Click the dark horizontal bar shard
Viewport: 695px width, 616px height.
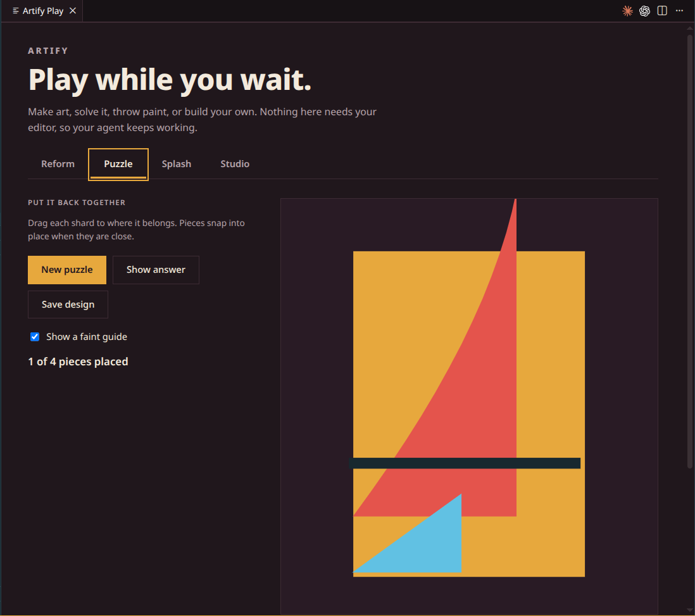click(x=465, y=463)
